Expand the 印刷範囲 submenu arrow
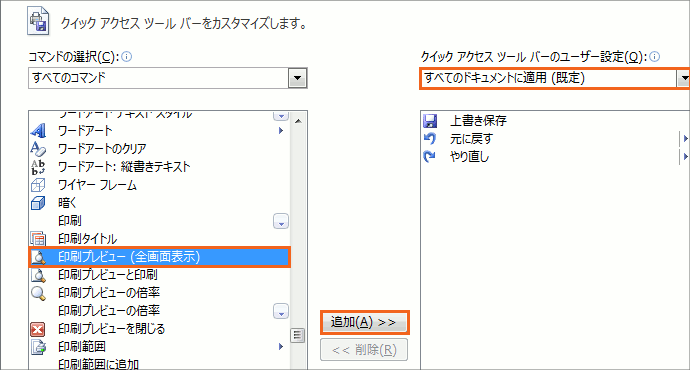690x370 pixels. [281, 347]
